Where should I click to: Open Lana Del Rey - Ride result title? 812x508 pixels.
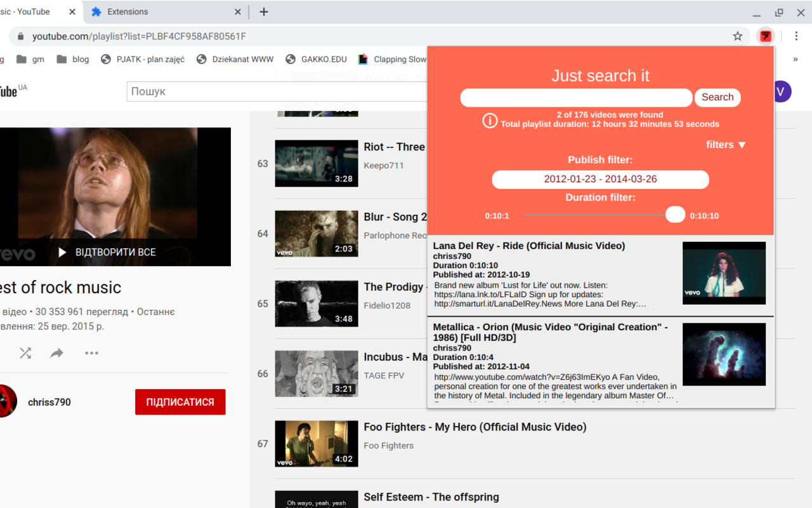(x=529, y=246)
